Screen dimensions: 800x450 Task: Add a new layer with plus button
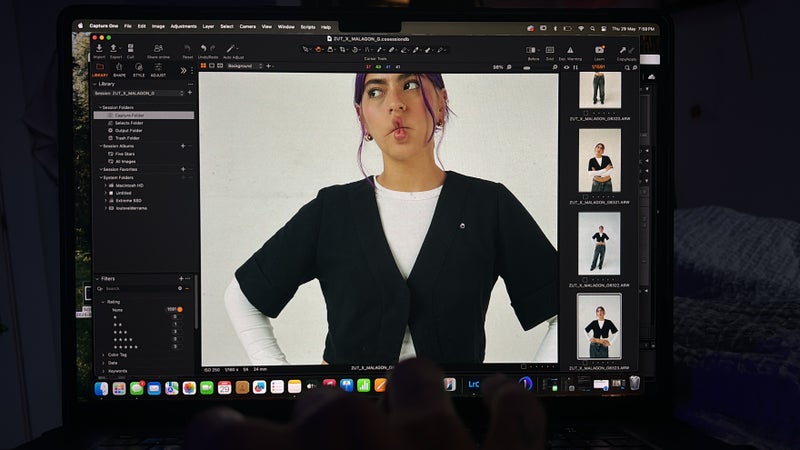coord(268,66)
